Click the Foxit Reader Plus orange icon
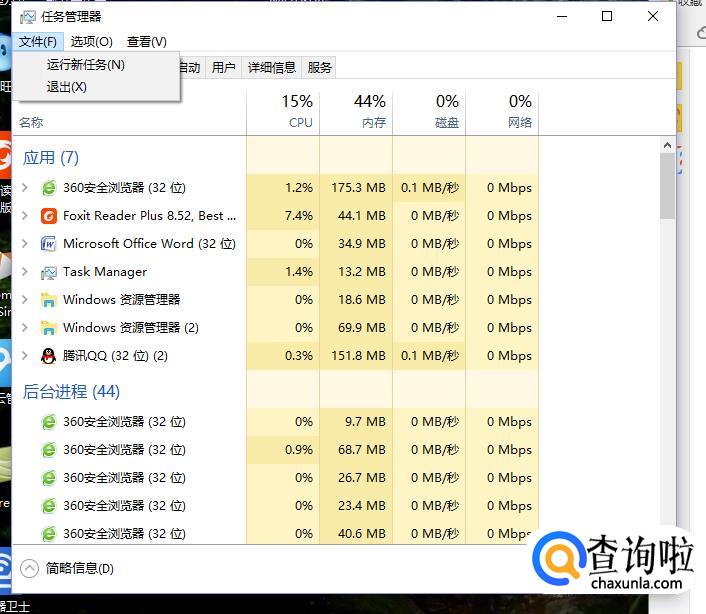The width and height of the screenshot is (706, 614). (49, 216)
